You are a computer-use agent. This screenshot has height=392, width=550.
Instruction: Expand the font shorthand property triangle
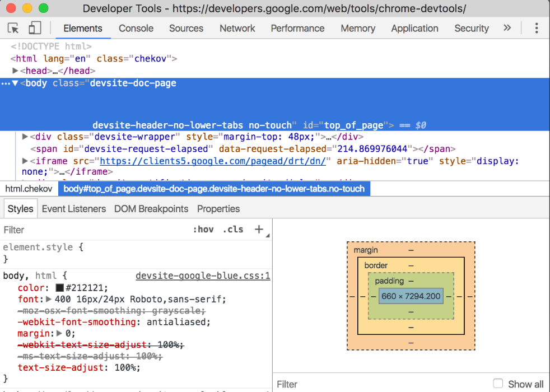49,299
